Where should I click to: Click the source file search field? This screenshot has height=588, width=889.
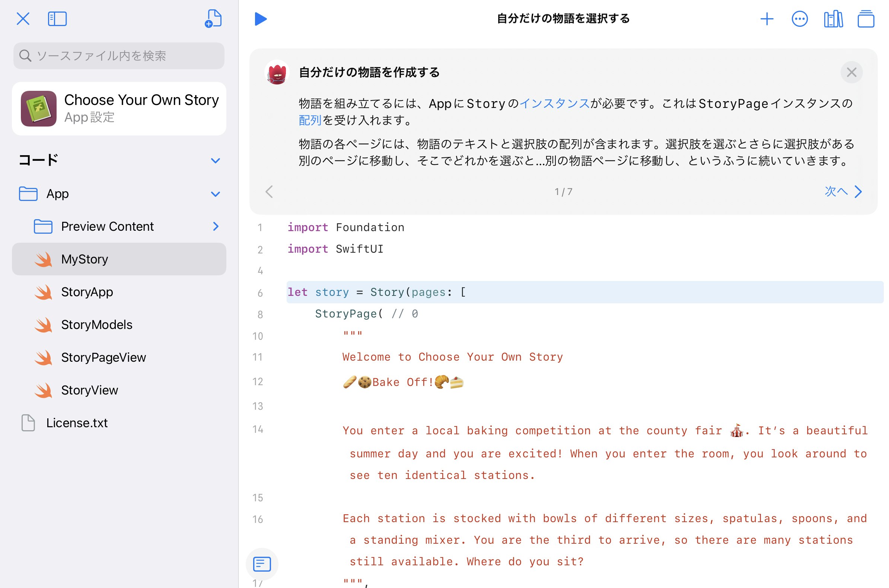pyautogui.click(x=119, y=56)
